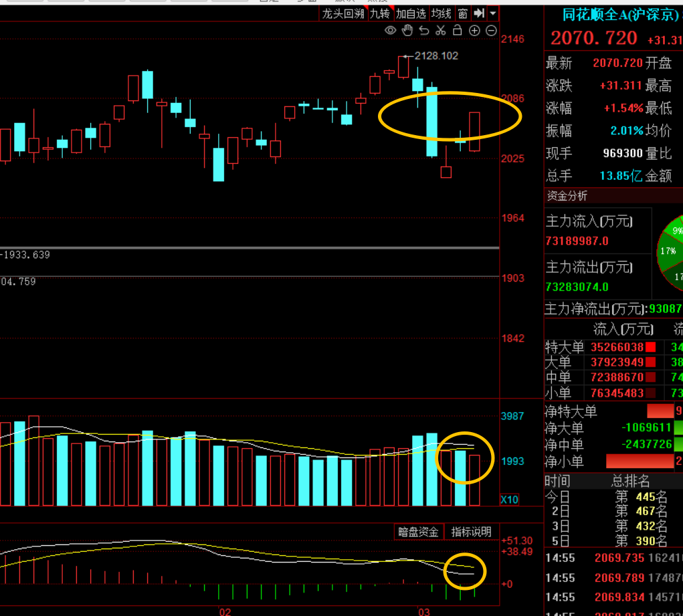Image resolution: width=683 pixels, height=616 pixels.
Task: Select the 九转 indicator button
Action: coord(380,14)
